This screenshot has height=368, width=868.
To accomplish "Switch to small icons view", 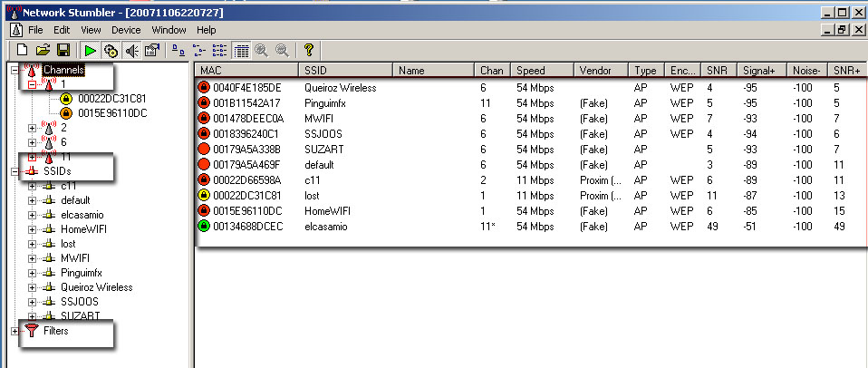I will [x=199, y=51].
